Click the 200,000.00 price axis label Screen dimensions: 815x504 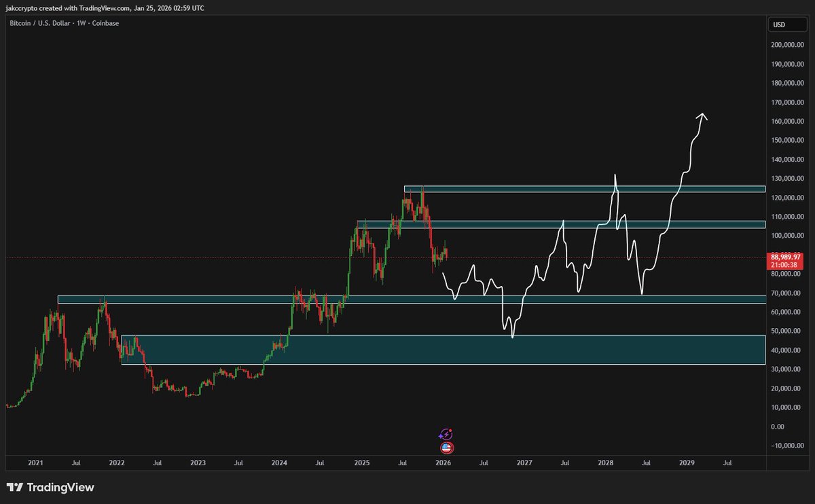tap(787, 45)
